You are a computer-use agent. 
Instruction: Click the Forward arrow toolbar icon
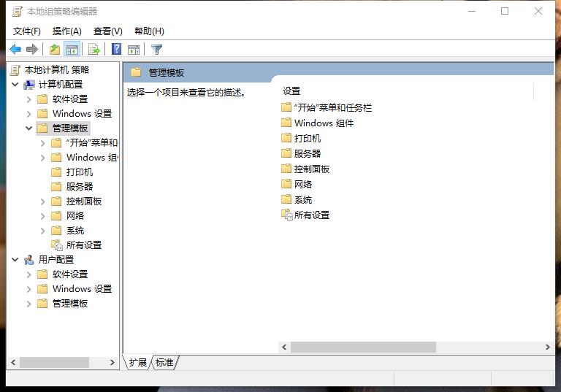pyautogui.click(x=31, y=50)
